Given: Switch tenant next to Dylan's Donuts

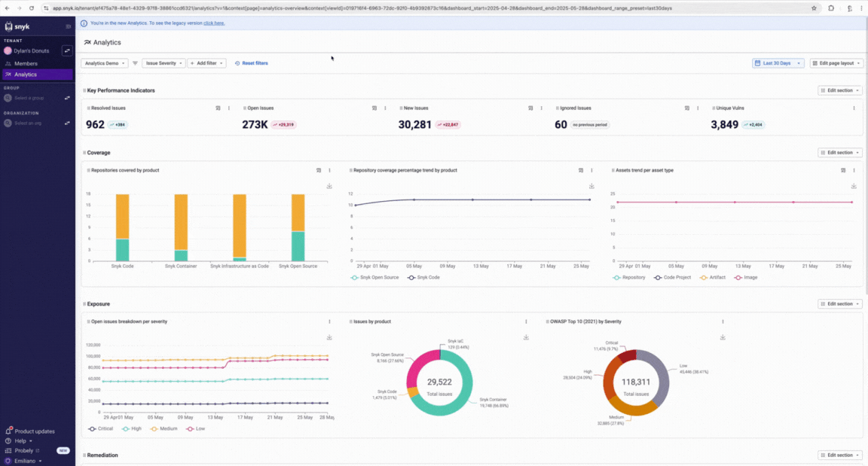Looking at the screenshot, I should coord(67,50).
